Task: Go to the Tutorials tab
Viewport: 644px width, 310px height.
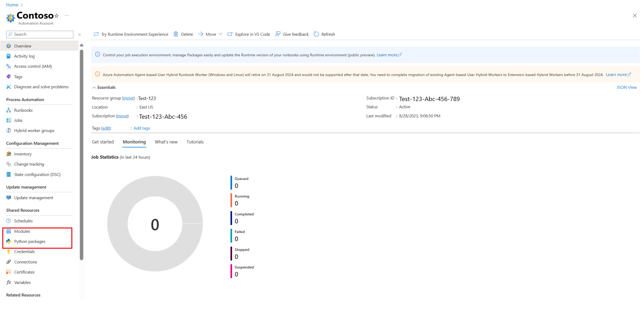Action: 195,142
